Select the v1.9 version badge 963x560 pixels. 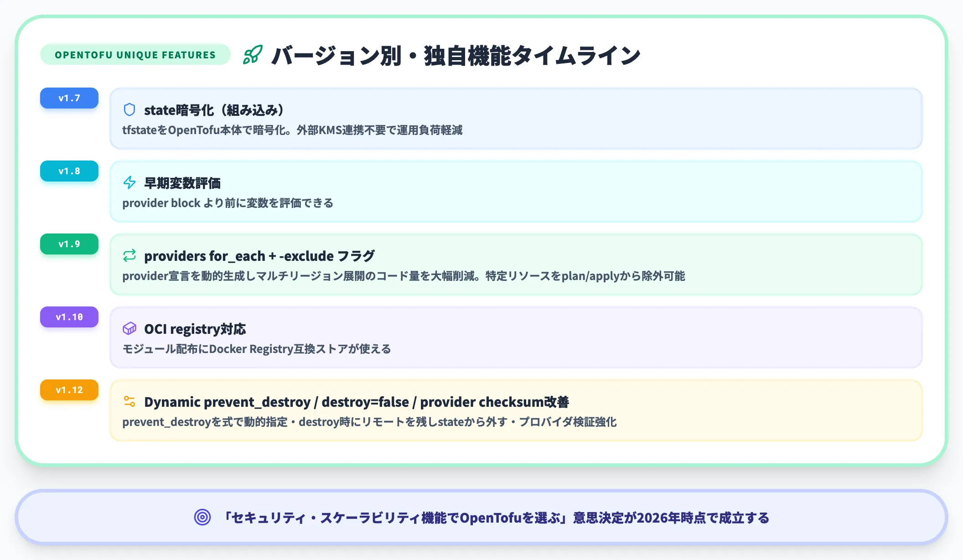tap(69, 244)
